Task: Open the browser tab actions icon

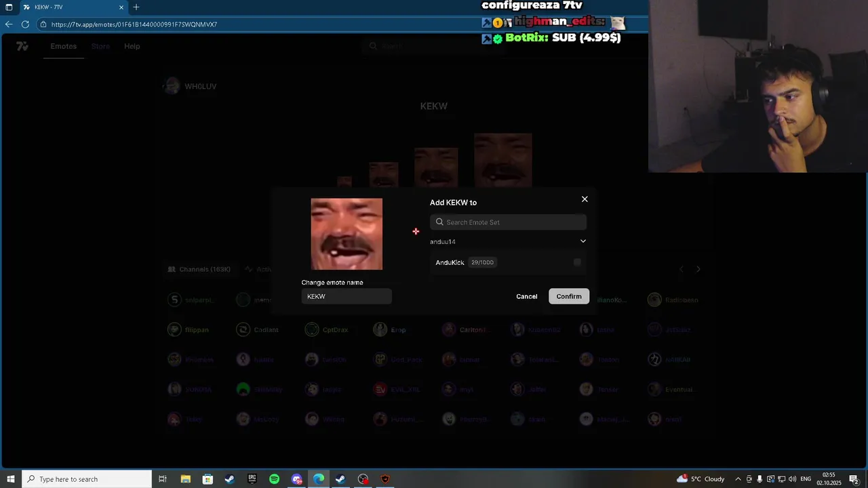Action: [x=9, y=7]
